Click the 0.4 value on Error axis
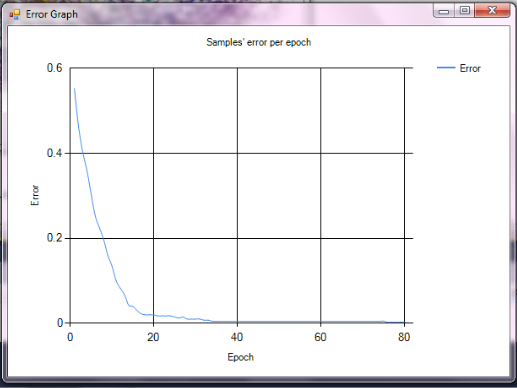Viewport: 517px width, 388px height. 54,153
